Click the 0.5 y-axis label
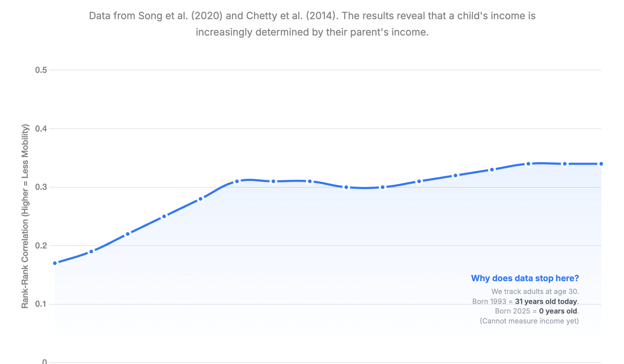The image size is (624, 364). click(41, 70)
